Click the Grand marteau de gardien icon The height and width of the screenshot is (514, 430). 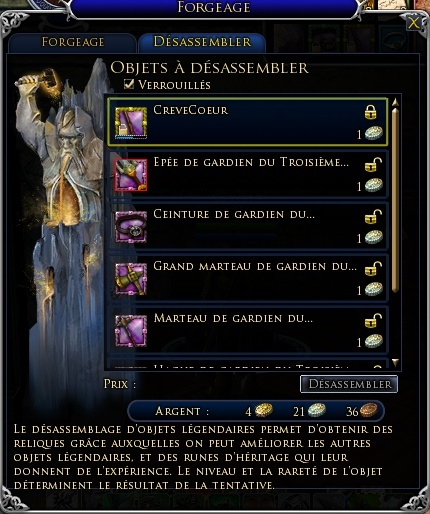coord(131,279)
